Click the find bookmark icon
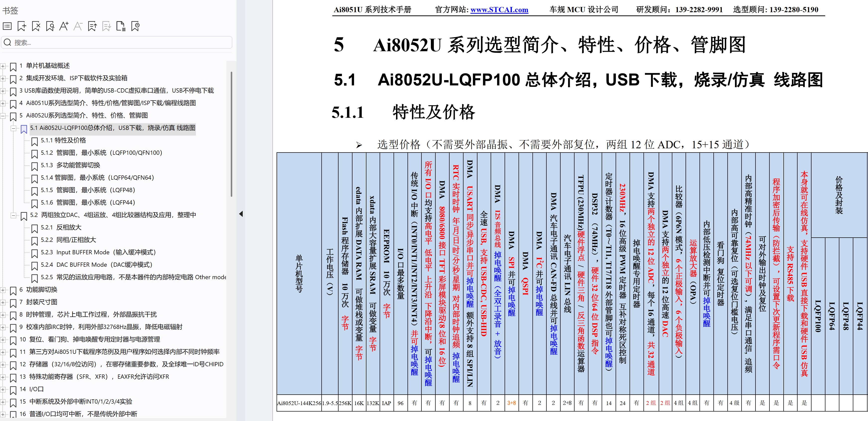The height and width of the screenshot is (421, 868). tap(50, 26)
